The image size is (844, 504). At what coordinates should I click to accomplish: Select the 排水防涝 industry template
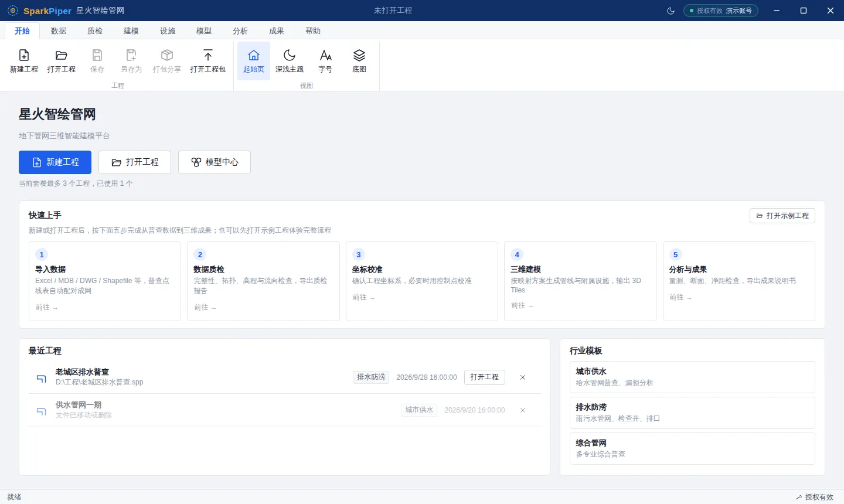(x=692, y=413)
